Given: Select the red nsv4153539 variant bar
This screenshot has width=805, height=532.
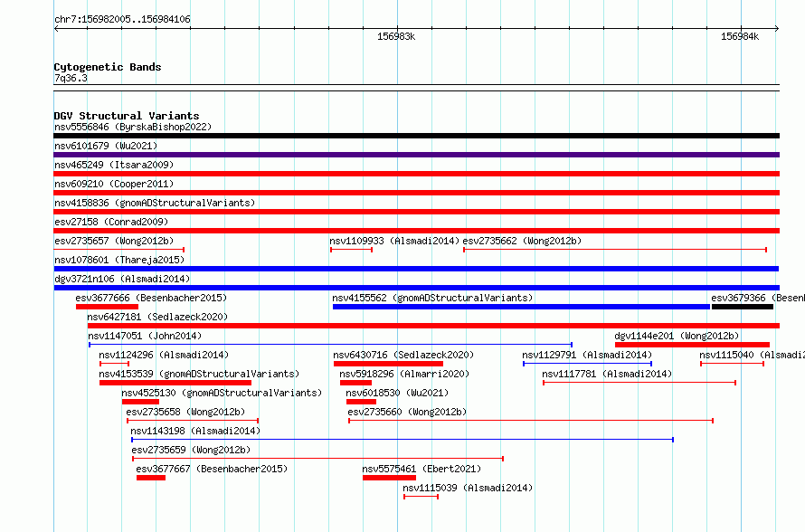Looking at the screenshot, I should (175, 383).
